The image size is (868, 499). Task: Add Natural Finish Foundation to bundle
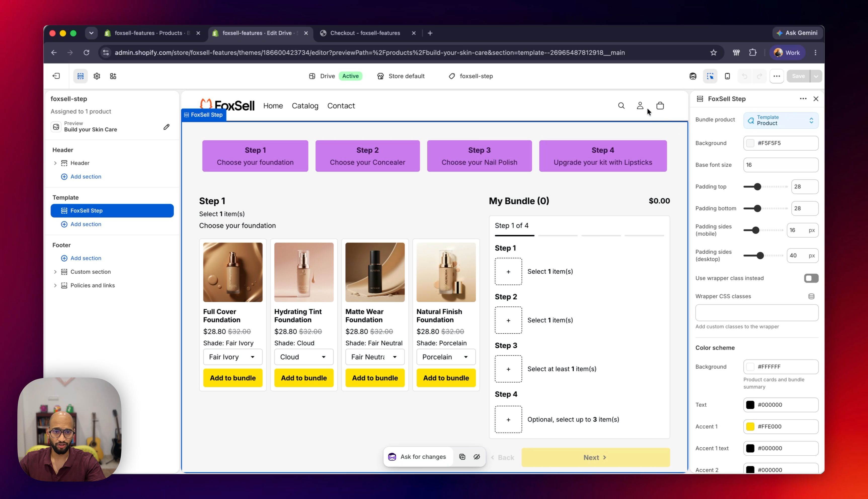(446, 378)
